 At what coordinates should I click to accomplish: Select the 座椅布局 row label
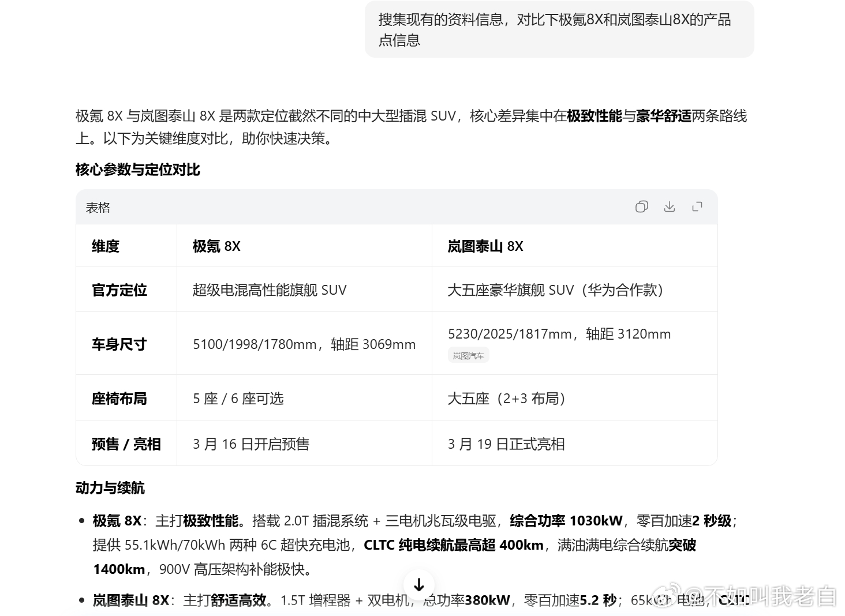119,399
